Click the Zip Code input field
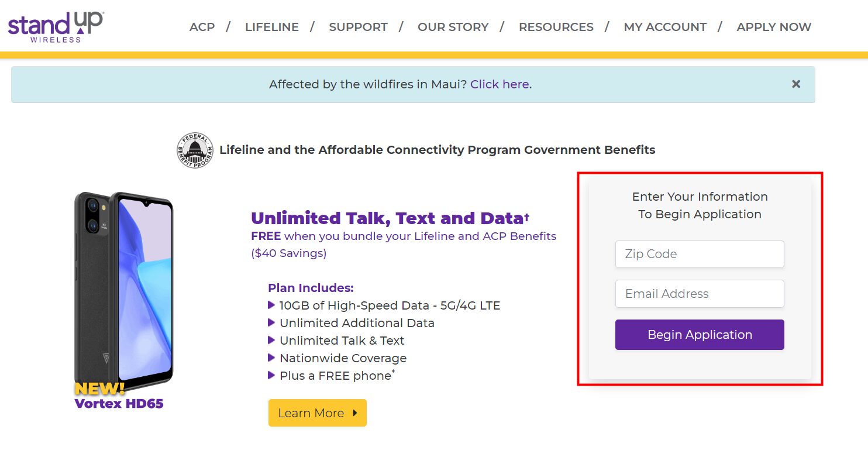The height and width of the screenshot is (450, 868). tap(699, 254)
